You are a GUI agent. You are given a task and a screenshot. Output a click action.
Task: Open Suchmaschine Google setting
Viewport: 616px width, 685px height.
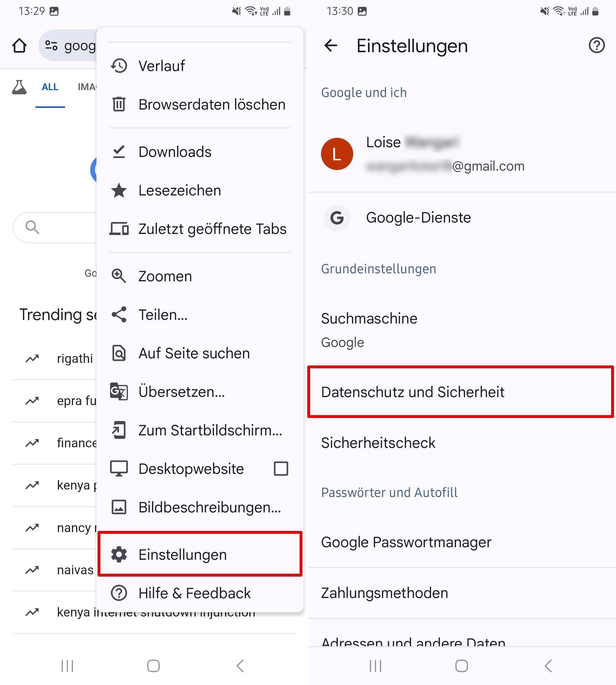coord(462,330)
